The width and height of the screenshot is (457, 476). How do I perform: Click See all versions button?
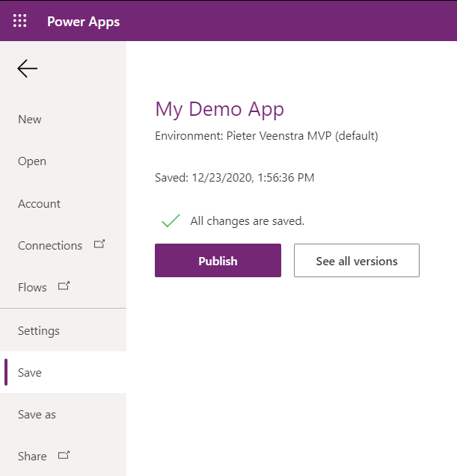(x=357, y=261)
